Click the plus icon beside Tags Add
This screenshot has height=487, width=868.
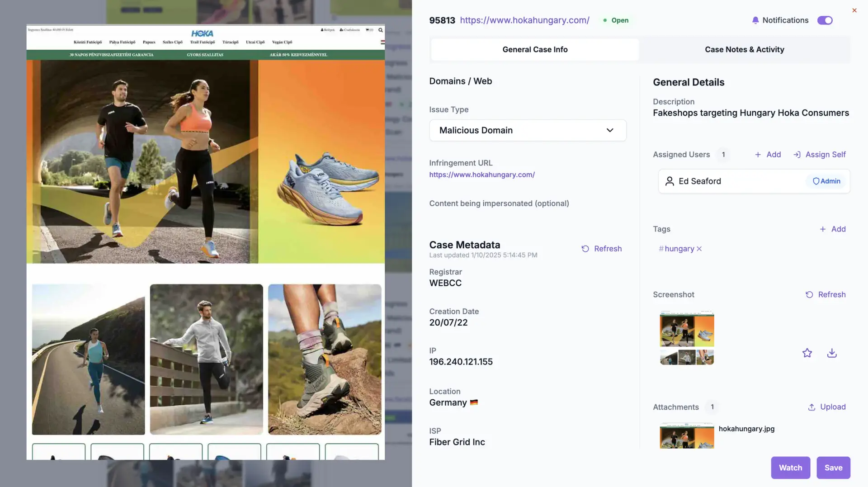[823, 229]
